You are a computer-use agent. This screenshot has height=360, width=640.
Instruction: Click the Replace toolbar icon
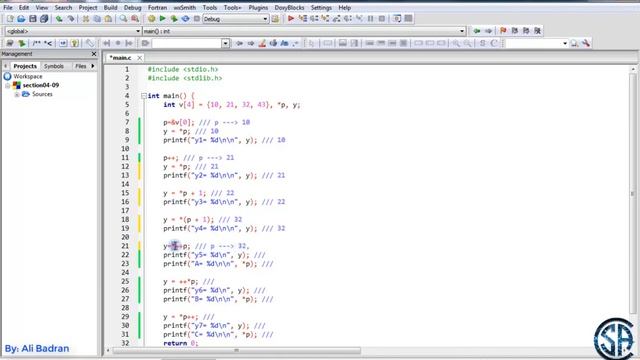click(x=135, y=19)
